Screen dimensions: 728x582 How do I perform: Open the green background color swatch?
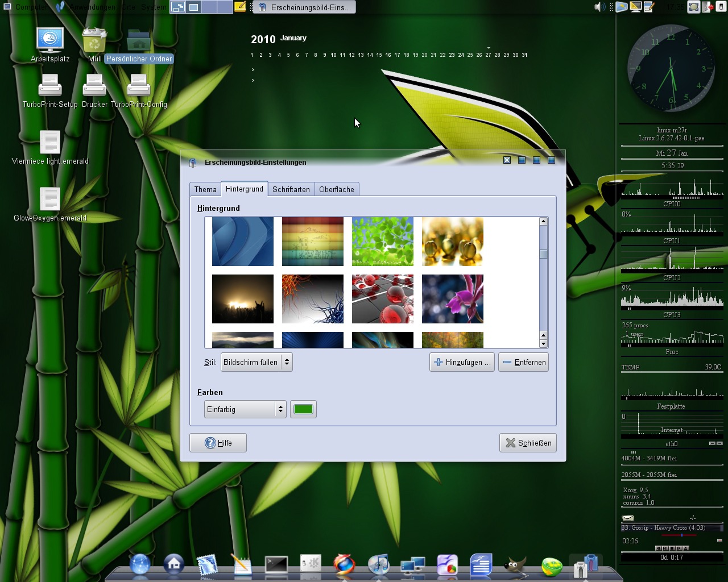point(303,409)
